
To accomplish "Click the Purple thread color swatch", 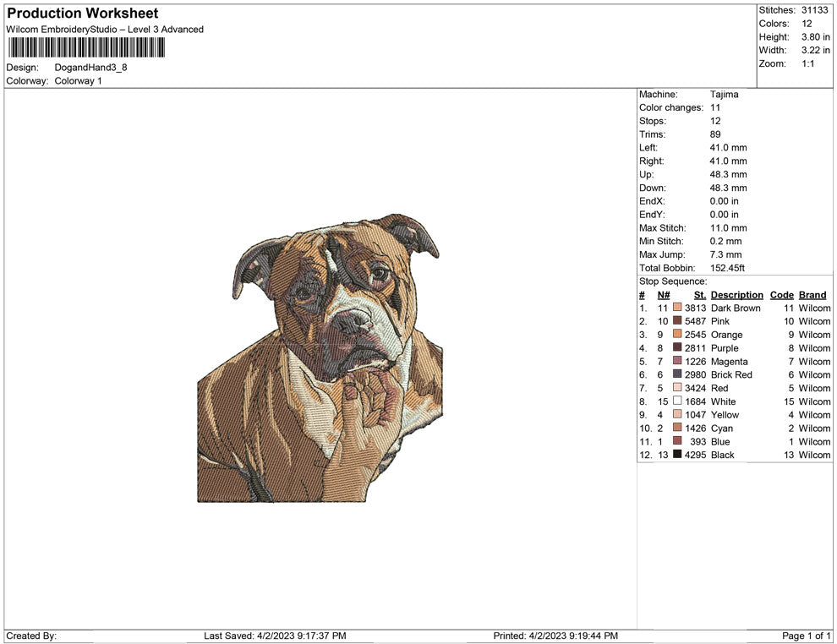I will pos(677,347).
